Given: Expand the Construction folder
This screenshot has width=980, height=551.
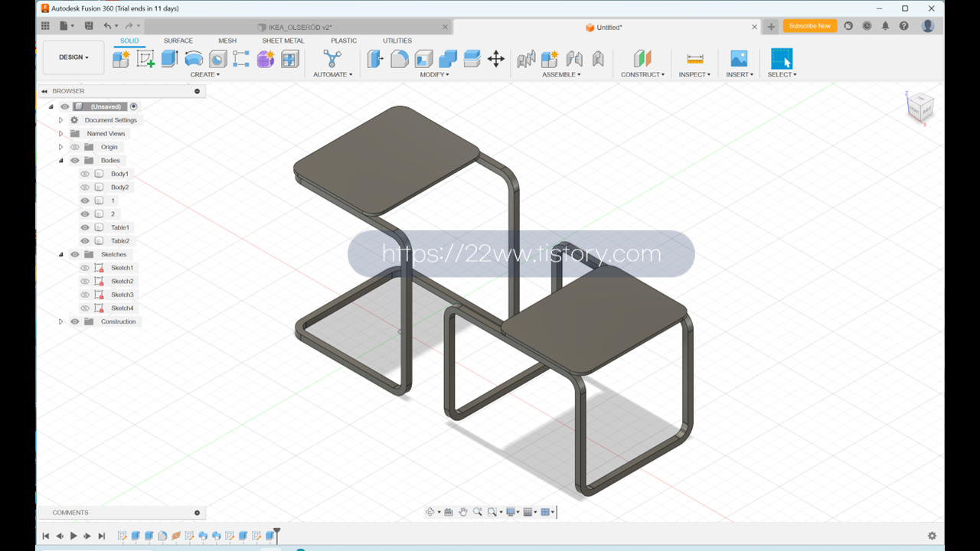Looking at the screenshot, I should pyautogui.click(x=60, y=321).
